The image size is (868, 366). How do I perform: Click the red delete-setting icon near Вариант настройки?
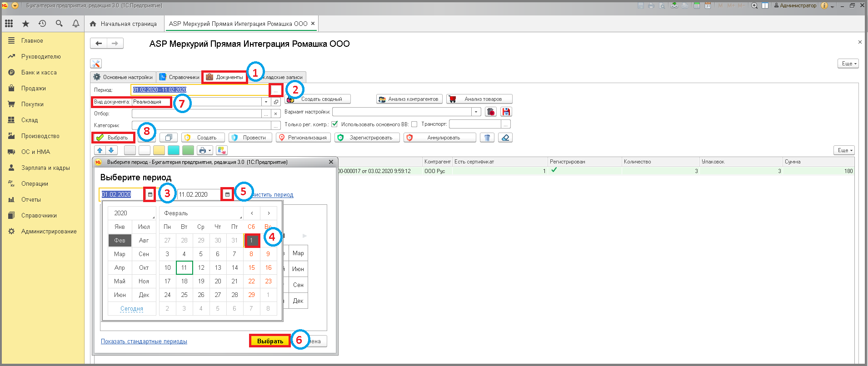[491, 112]
